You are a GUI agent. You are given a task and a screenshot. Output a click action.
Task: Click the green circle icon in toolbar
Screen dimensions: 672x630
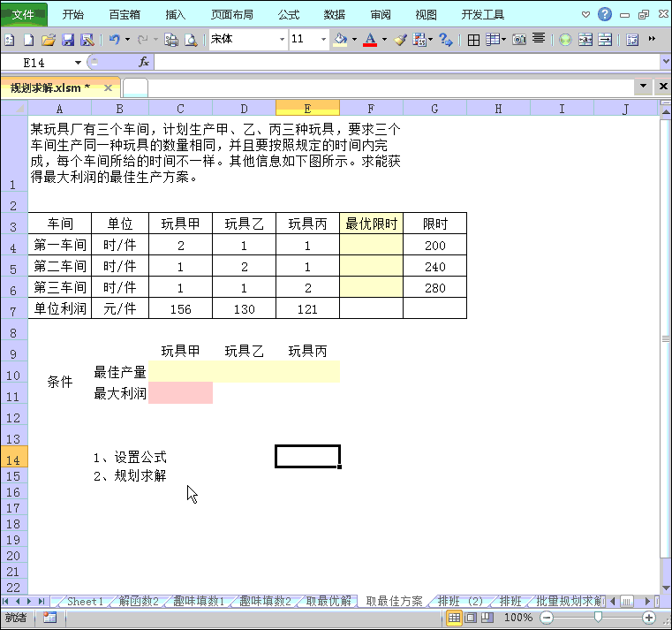(565, 40)
